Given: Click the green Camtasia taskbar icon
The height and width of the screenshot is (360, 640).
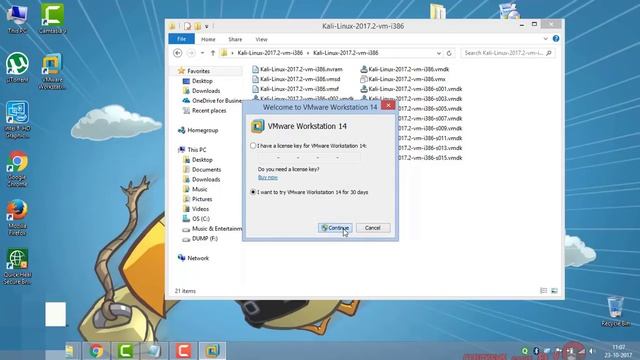Looking at the screenshot, I should point(125,351).
